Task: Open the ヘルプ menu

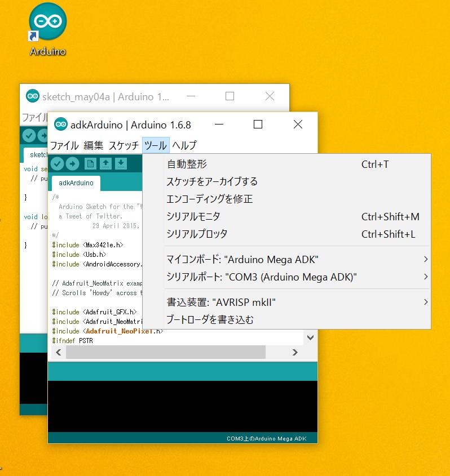Action: click(x=184, y=145)
